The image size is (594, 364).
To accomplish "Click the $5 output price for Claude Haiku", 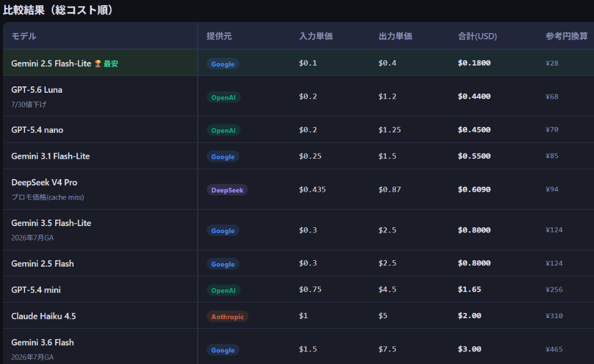I will tap(383, 315).
